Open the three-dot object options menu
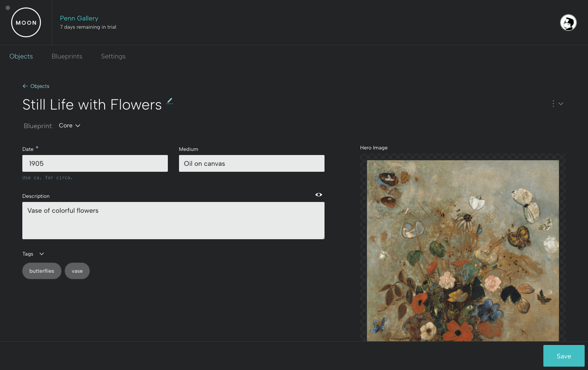The height and width of the screenshot is (370, 588). coord(557,104)
